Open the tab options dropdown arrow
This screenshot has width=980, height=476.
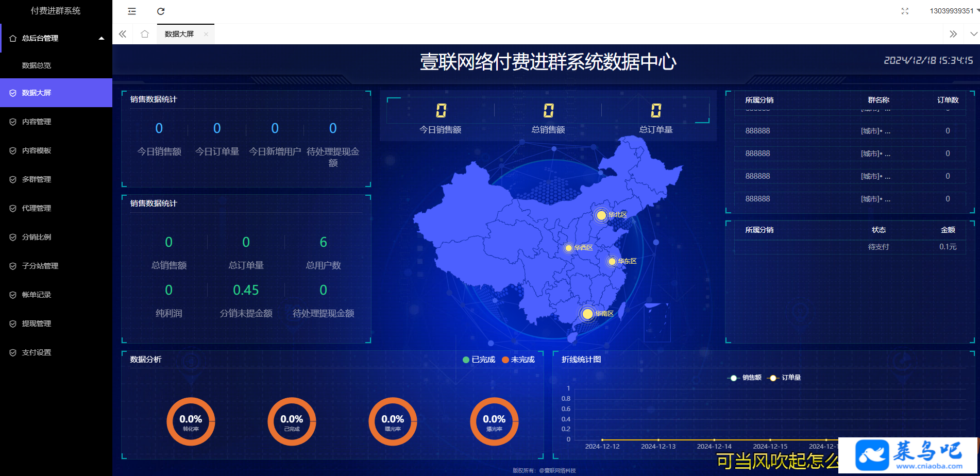tap(973, 34)
